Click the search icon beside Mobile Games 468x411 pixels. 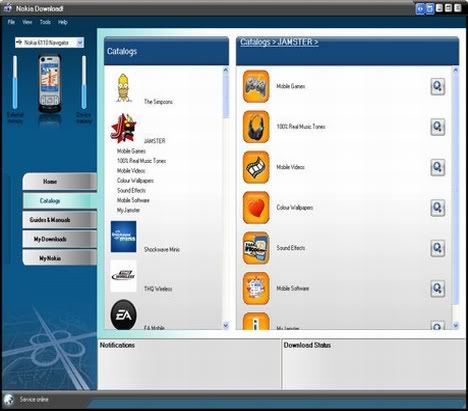[x=438, y=87]
